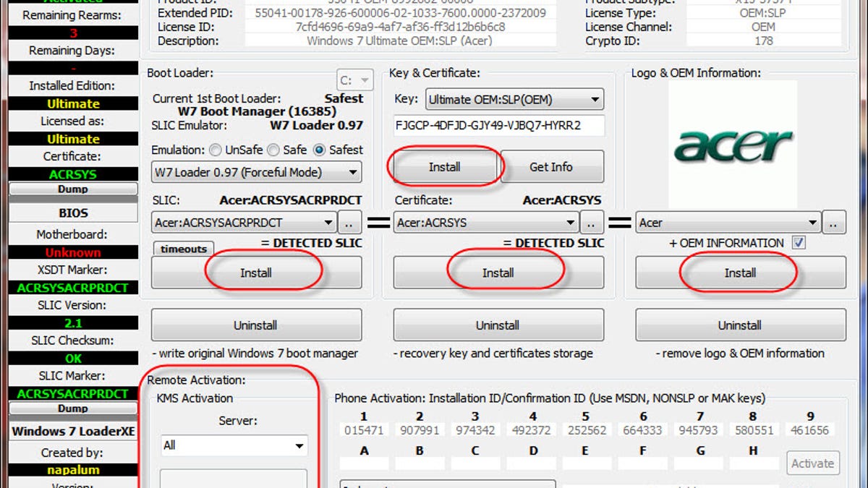Click Installation ID field 6 showing 664333

(x=644, y=429)
